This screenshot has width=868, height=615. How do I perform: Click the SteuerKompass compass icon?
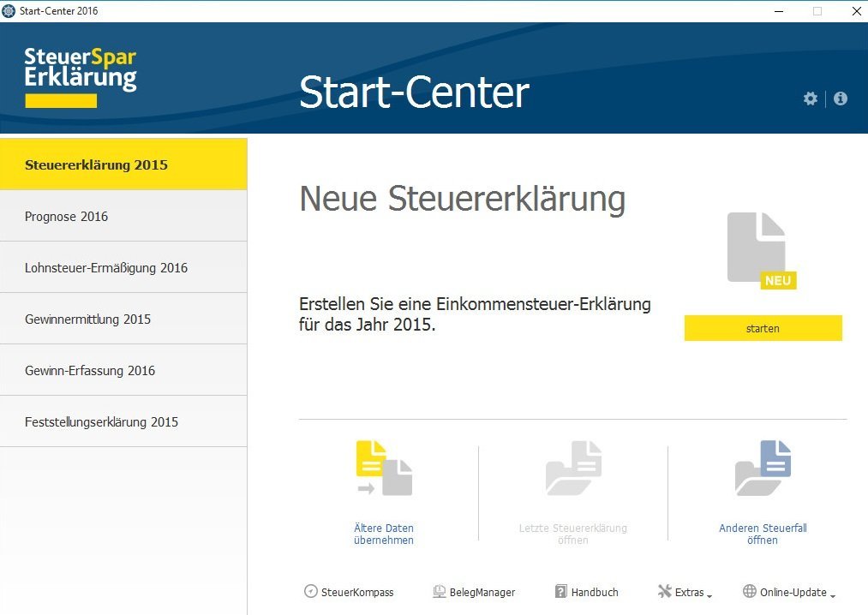point(311,591)
